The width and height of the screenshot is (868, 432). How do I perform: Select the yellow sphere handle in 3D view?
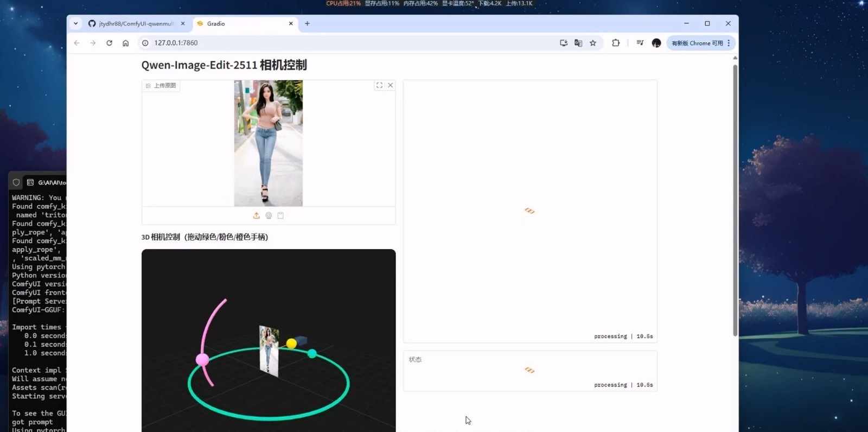point(291,343)
